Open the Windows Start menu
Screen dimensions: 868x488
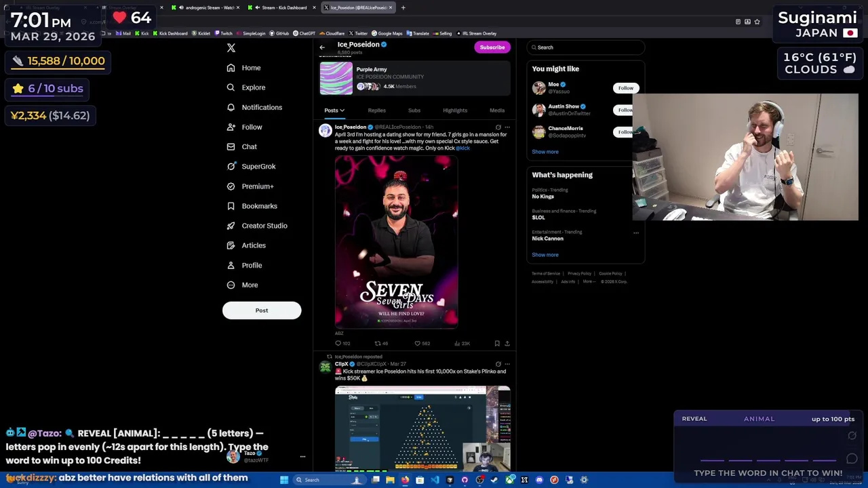[x=284, y=480]
